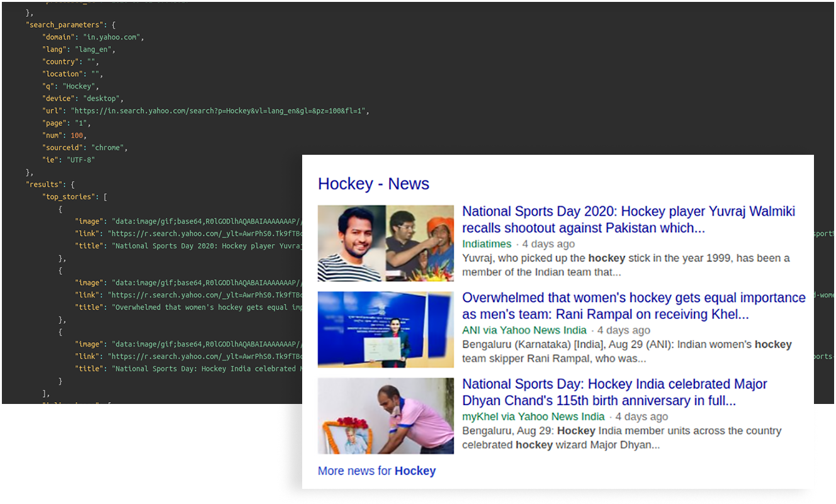This screenshot has width=836, height=504.
Task: Click the "page": "1" line
Action: [x=67, y=123]
